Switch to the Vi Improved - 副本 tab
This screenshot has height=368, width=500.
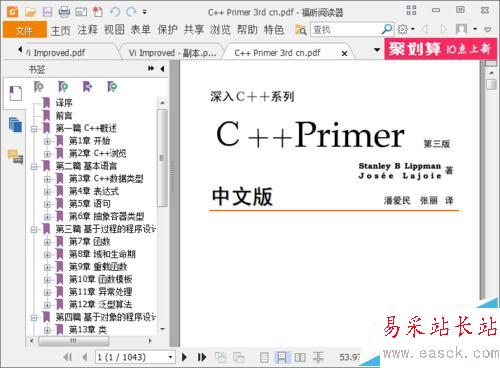[172, 53]
